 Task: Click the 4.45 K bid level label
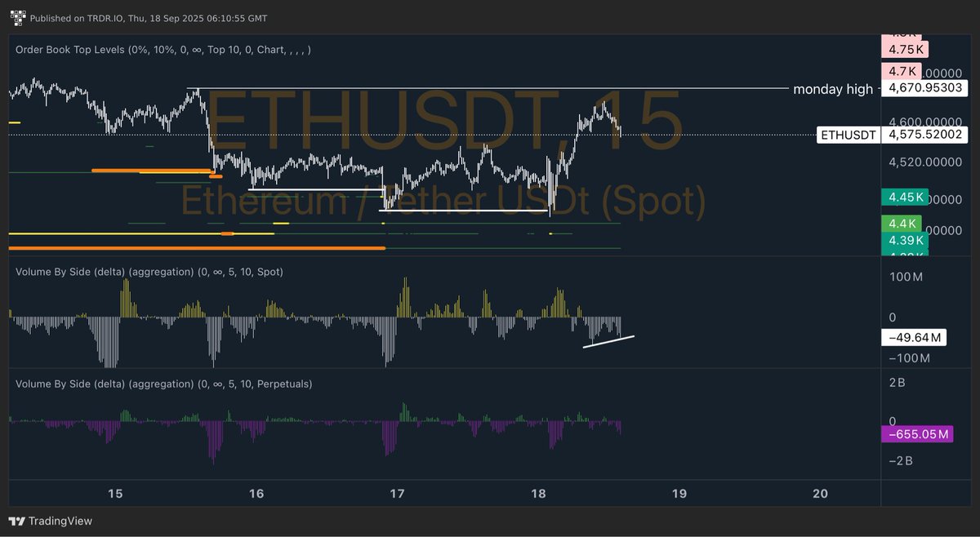pyautogui.click(x=906, y=197)
